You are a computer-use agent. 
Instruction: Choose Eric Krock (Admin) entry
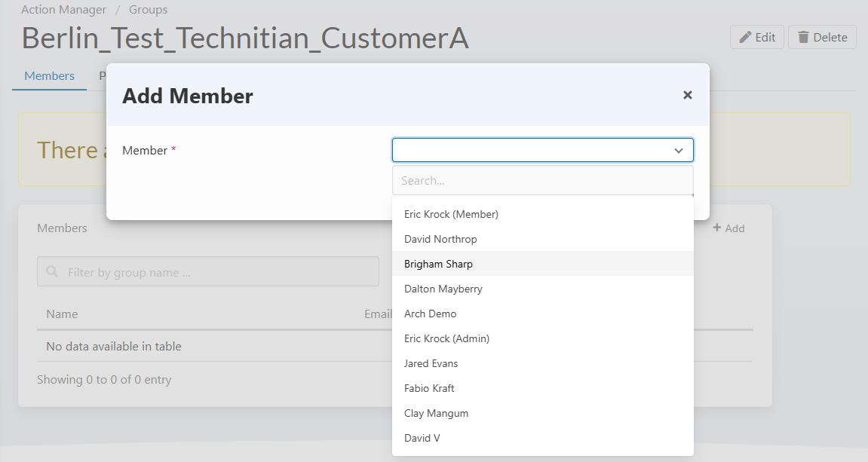pyautogui.click(x=446, y=338)
